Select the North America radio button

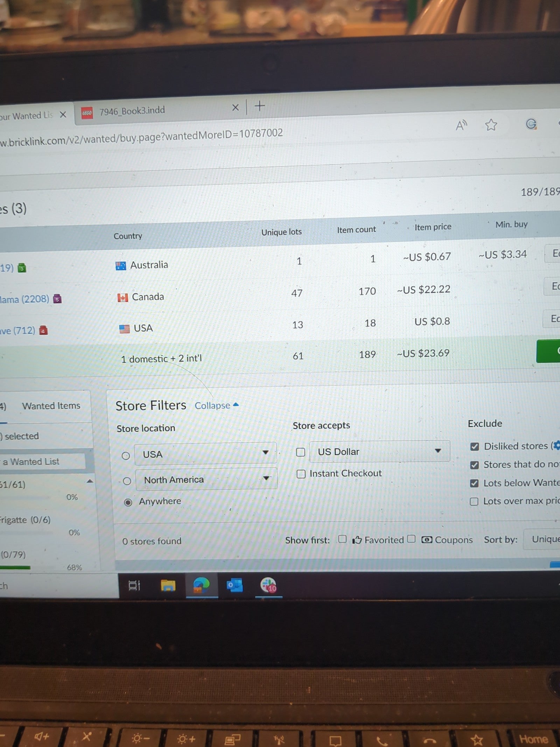[x=127, y=481]
